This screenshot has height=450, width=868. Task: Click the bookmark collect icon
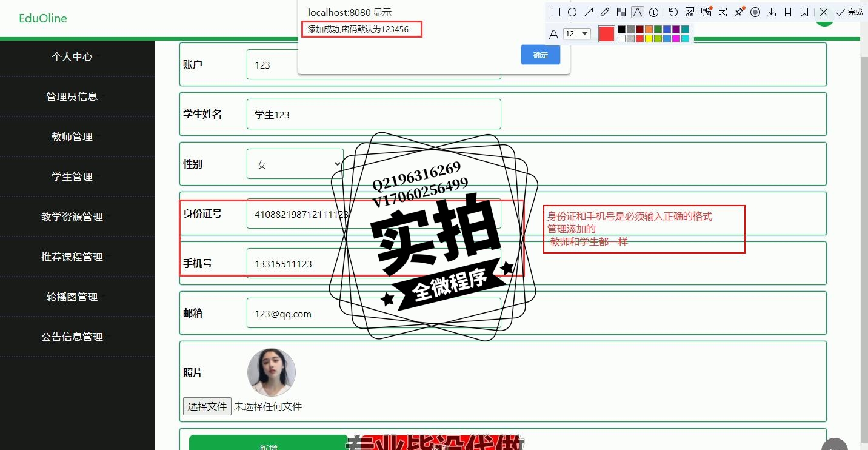pos(804,12)
